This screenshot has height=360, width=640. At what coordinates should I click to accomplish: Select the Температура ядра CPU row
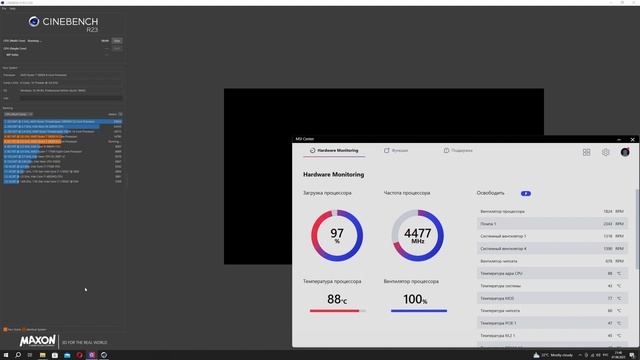coord(552,273)
